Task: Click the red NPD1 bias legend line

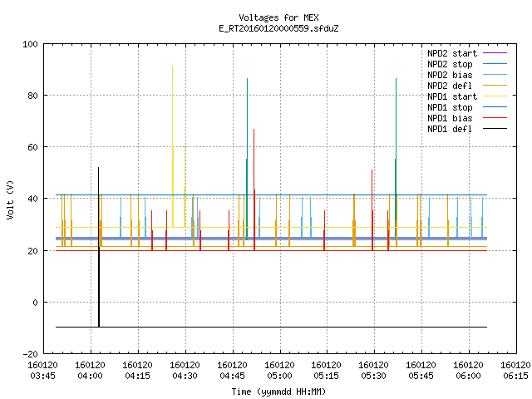Action: (x=495, y=118)
